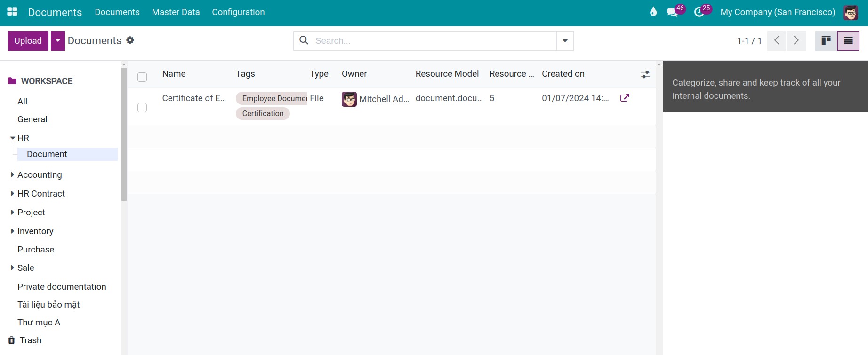
Task: Tick the select-all checkbox in header
Action: point(142,77)
